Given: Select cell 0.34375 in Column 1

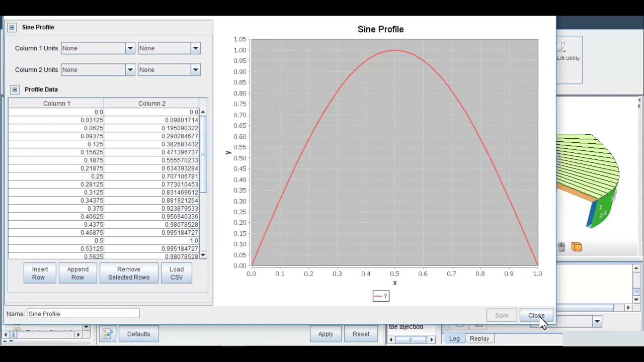Looking at the screenshot, I should (56, 201).
